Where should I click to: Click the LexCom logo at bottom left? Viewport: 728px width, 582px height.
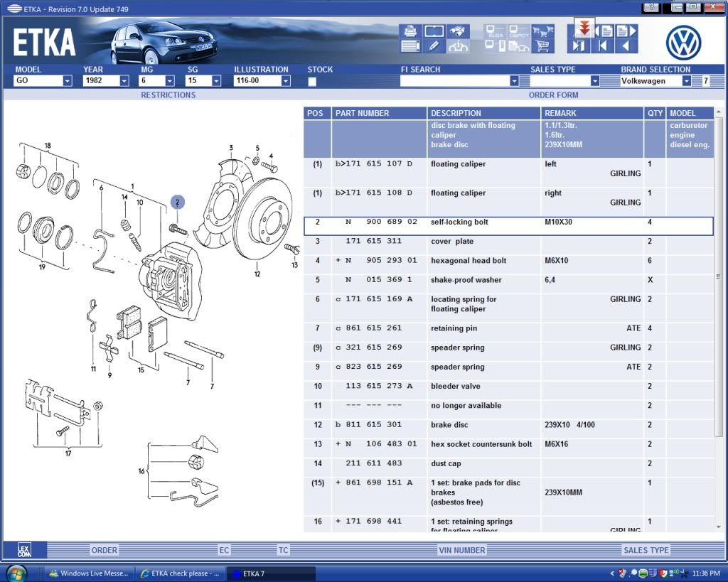tap(25, 550)
